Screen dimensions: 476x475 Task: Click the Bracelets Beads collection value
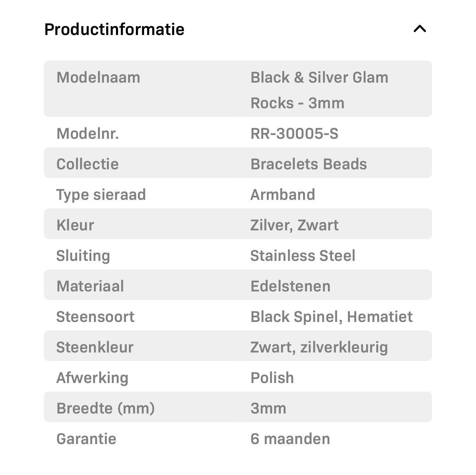point(308,164)
